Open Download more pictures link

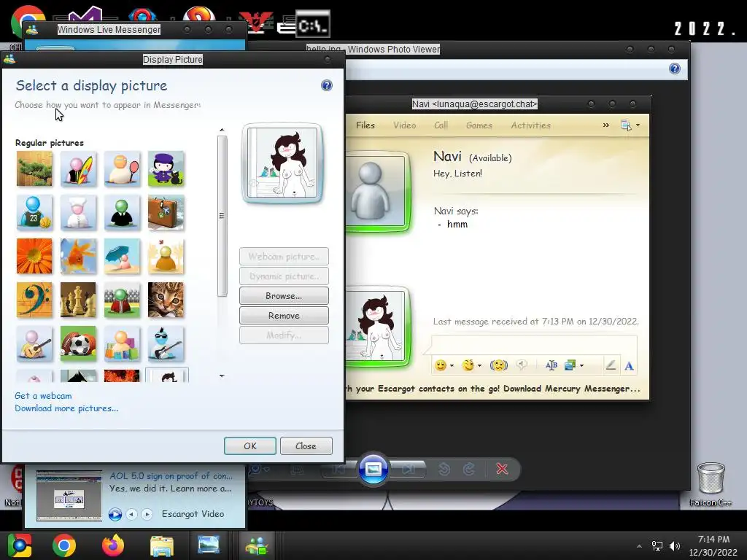[66, 408]
